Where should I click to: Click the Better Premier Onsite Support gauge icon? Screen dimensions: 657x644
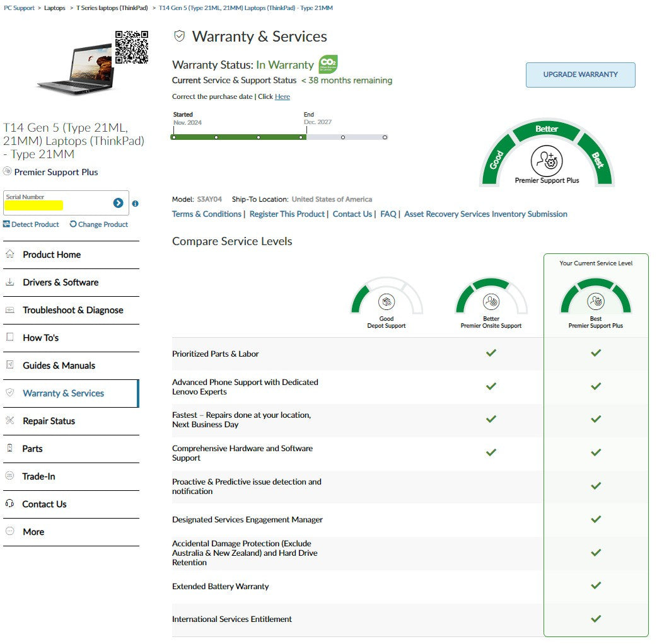click(491, 301)
